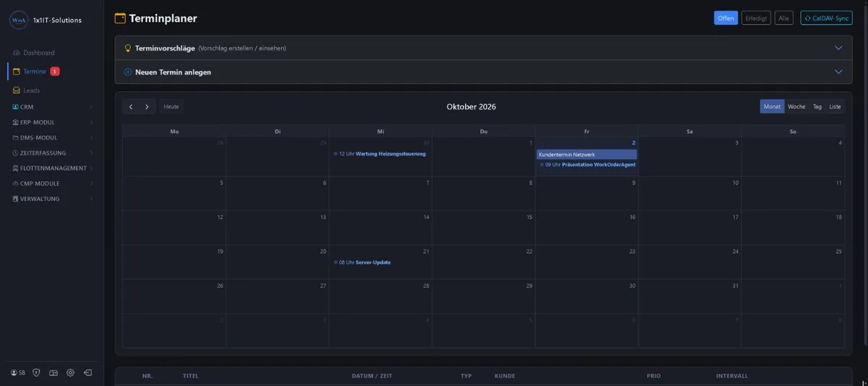Screen dimensions: 868x386
Task: Go to next month arrow
Action: point(147,106)
